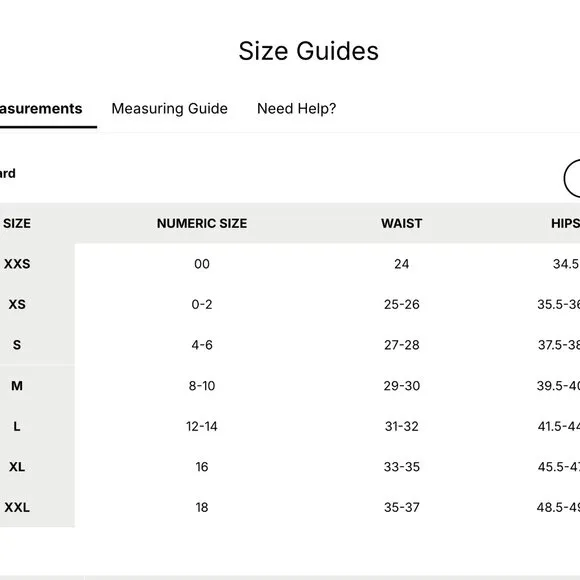Click the NUMERIC SIZE column header

click(202, 223)
